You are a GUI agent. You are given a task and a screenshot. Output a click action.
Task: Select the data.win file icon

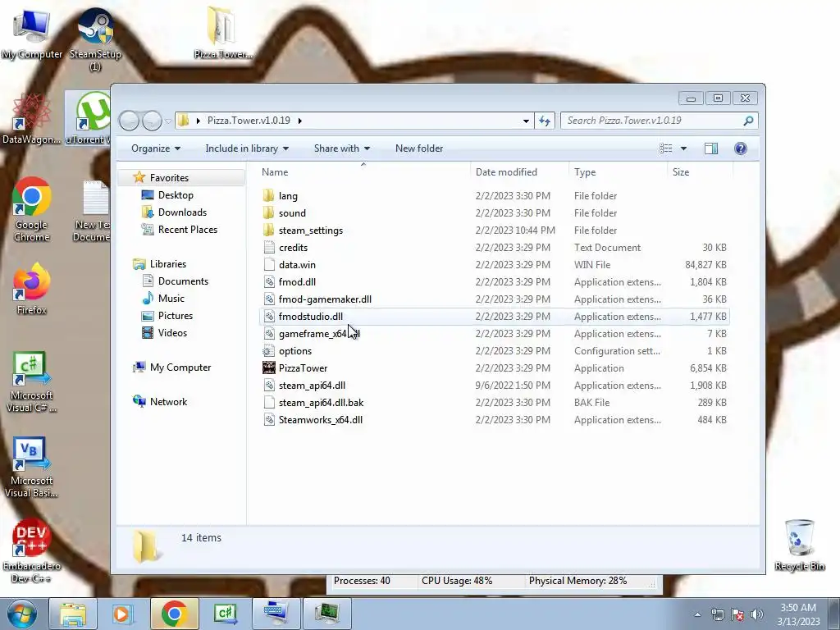pyautogui.click(x=269, y=264)
